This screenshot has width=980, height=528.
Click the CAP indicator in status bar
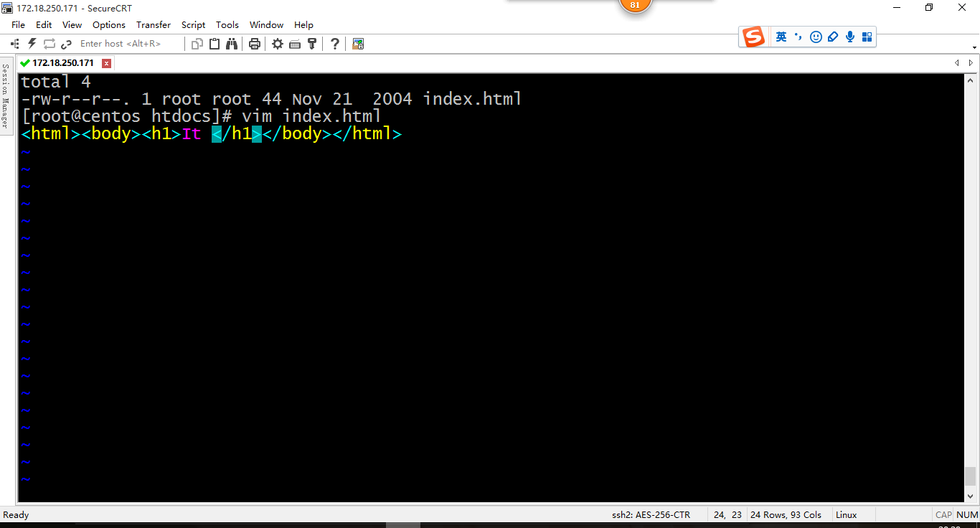coord(943,515)
